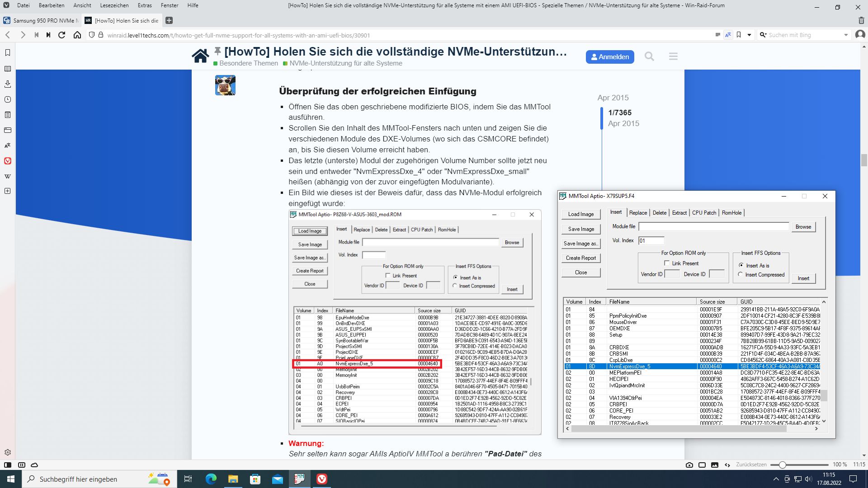This screenshot has width=868, height=488.
Task: Click the capture page camera icon
Action: [689, 465]
